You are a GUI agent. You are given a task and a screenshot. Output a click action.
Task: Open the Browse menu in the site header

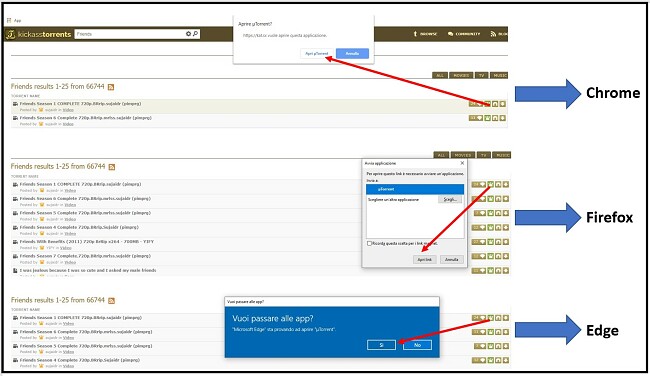pos(425,34)
